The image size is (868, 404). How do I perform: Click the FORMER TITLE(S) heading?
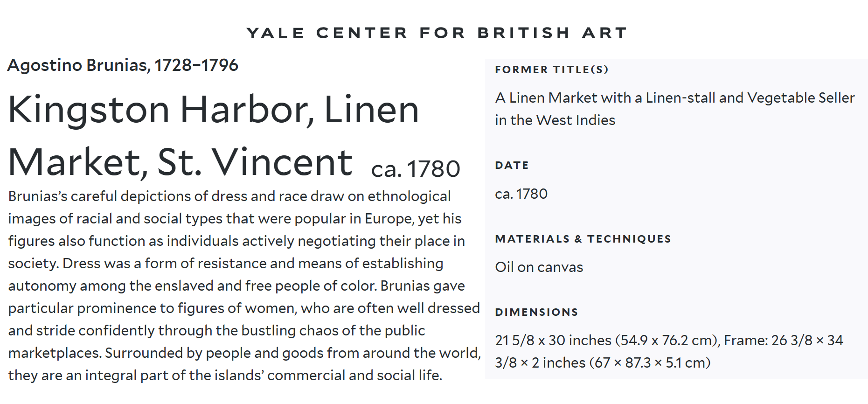point(551,70)
